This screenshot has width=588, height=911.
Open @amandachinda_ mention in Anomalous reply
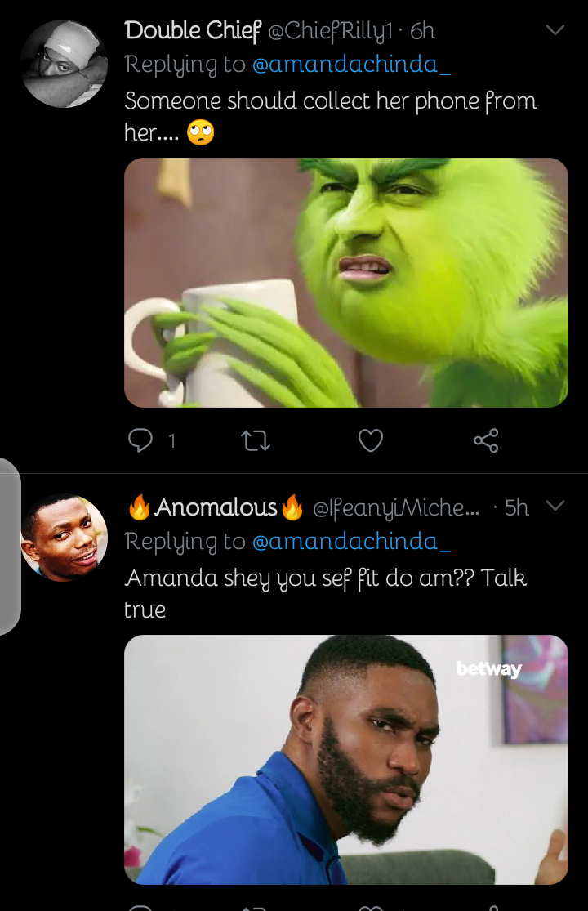[351, 542]
